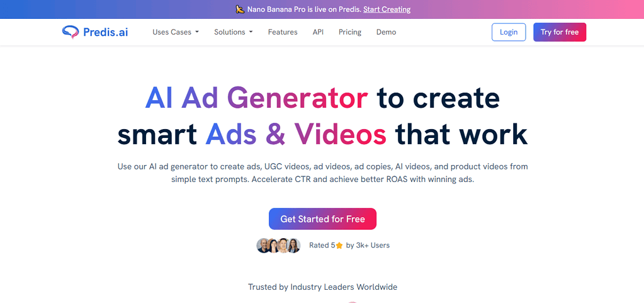Click the Predis.ai brain logo icon
644x303 pixels.
pyautogui.click(x=71, y=32)
